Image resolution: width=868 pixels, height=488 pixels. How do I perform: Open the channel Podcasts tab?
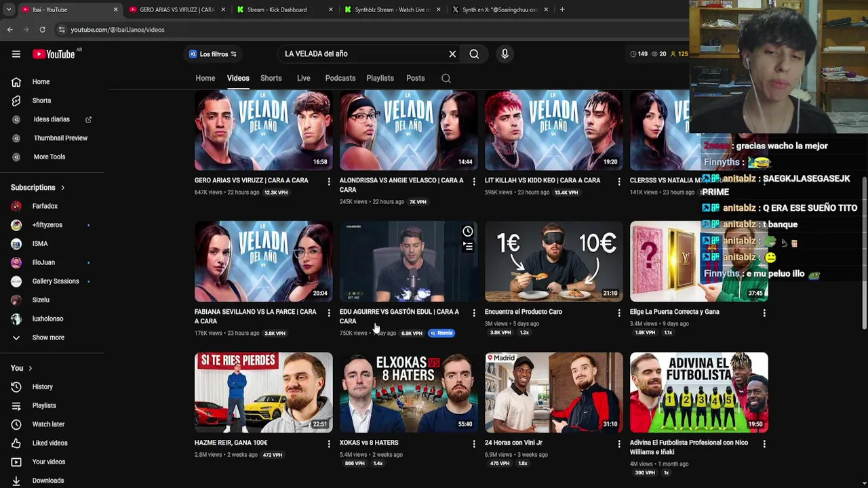[340, 78]
